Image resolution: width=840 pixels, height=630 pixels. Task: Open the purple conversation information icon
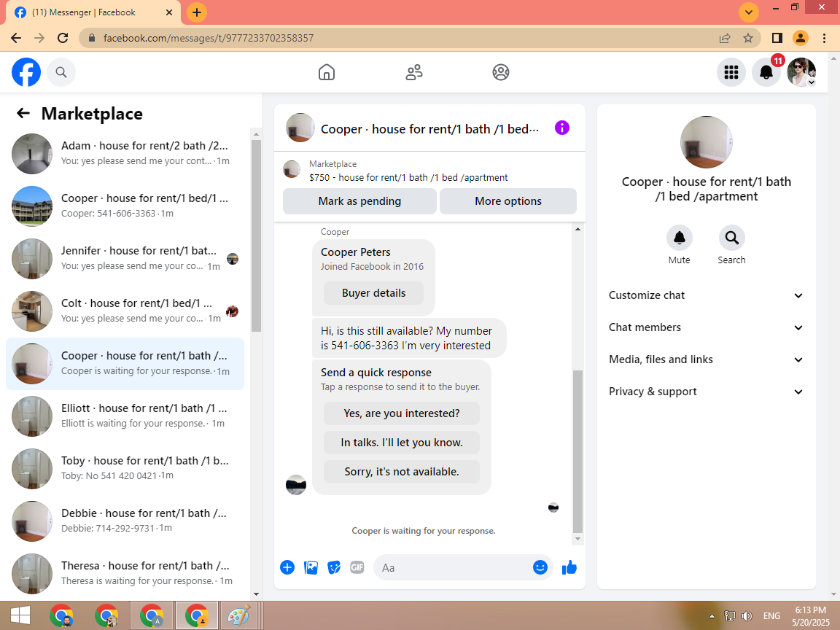click(562, 128)
